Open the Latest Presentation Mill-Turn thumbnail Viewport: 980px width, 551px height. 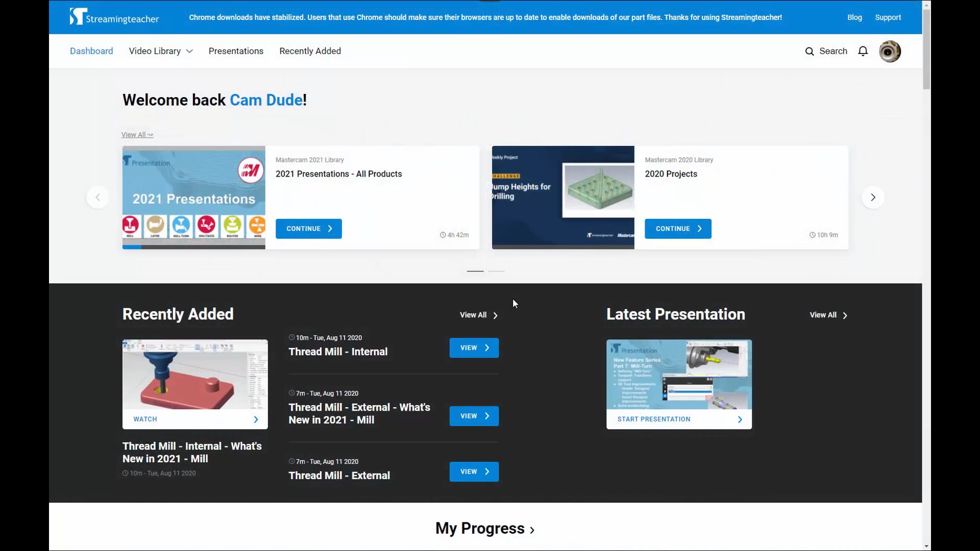coord(679,374)
